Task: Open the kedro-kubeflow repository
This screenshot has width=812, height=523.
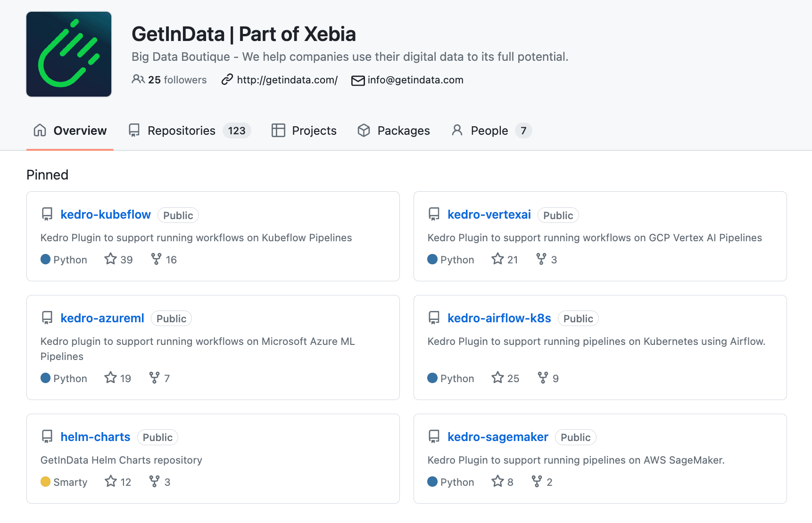Action: click(x=106, y=214)
